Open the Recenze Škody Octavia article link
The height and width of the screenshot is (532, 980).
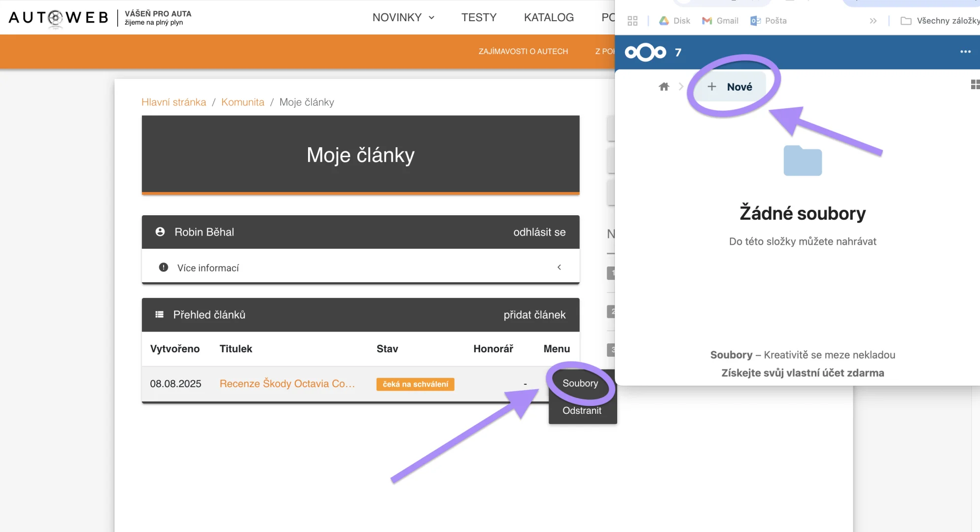coord(287,384)
